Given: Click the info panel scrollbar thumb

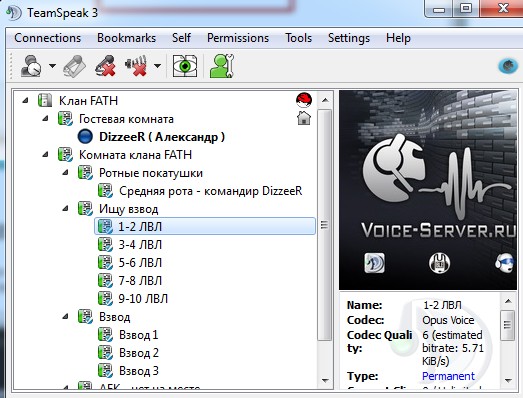Looking at the screenshot, I should [x=508, y=325].
